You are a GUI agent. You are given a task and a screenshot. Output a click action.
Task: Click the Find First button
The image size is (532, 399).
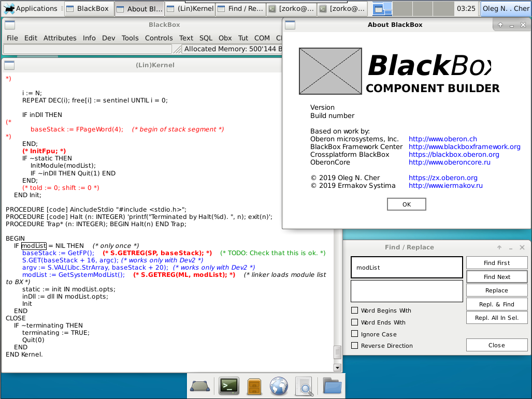(x=497, y=263)
